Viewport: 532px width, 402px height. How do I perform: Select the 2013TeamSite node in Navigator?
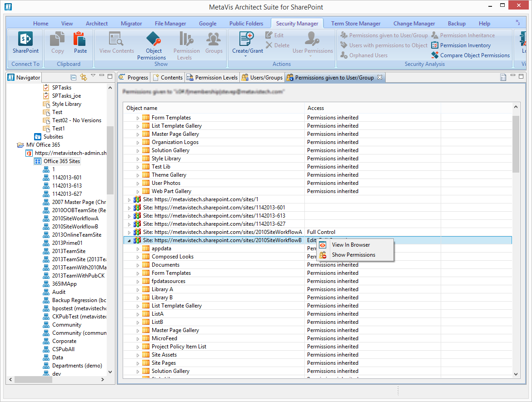[68, 251]
